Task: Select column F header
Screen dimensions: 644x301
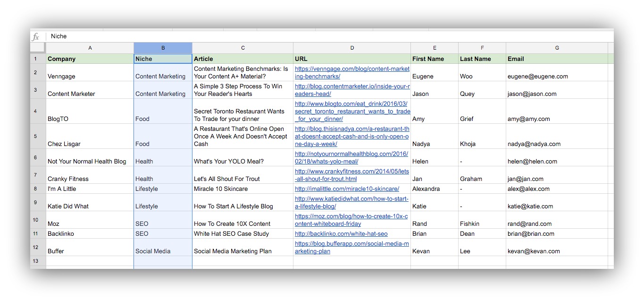Action: pos(482,48)
